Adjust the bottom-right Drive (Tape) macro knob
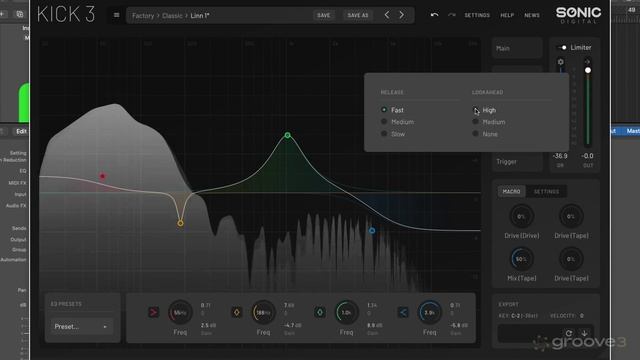This screenshot has width=640, height=360. click(571, 259)
